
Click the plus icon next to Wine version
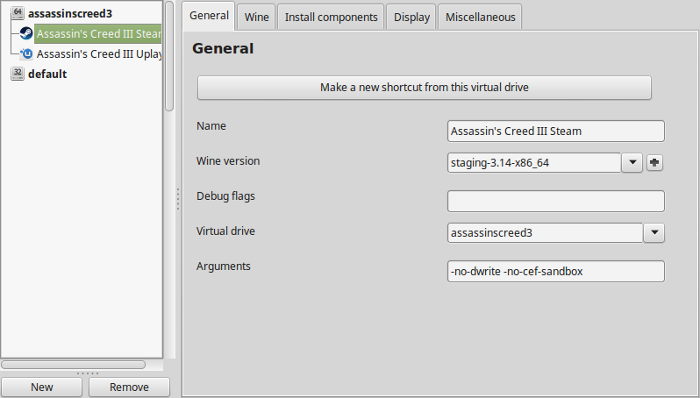point(654,162)
